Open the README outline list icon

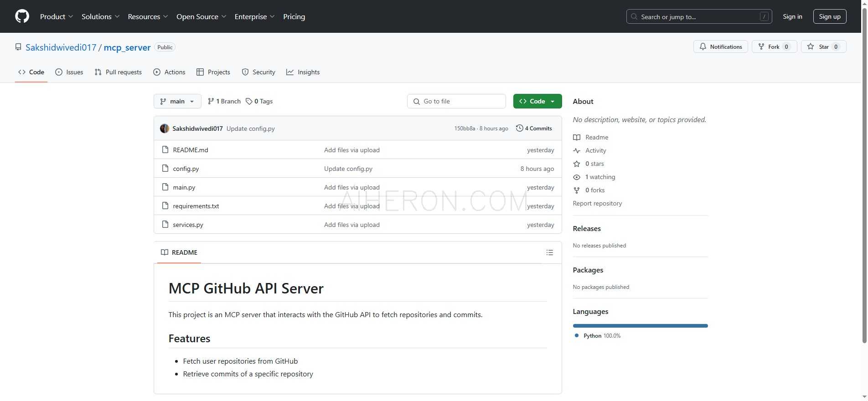[550, 252]
